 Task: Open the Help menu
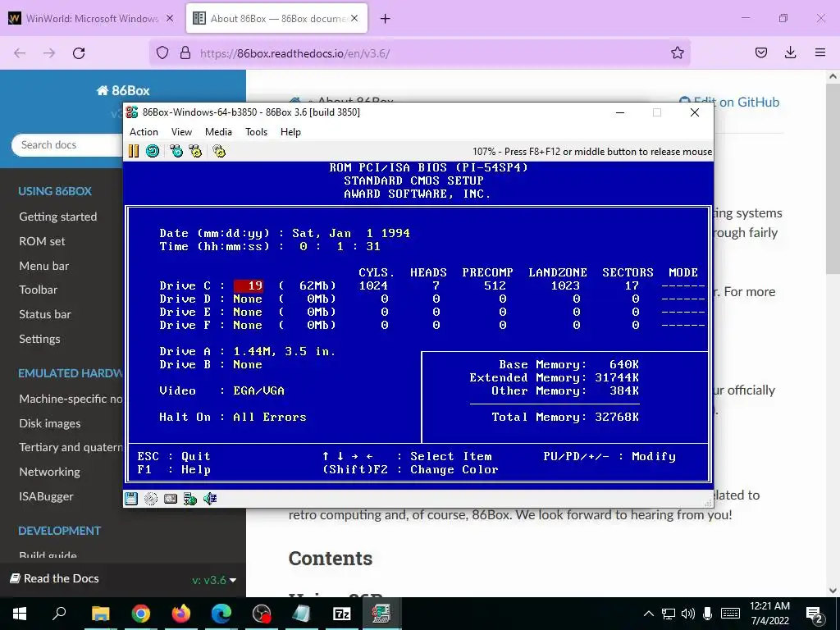[290, 132]
